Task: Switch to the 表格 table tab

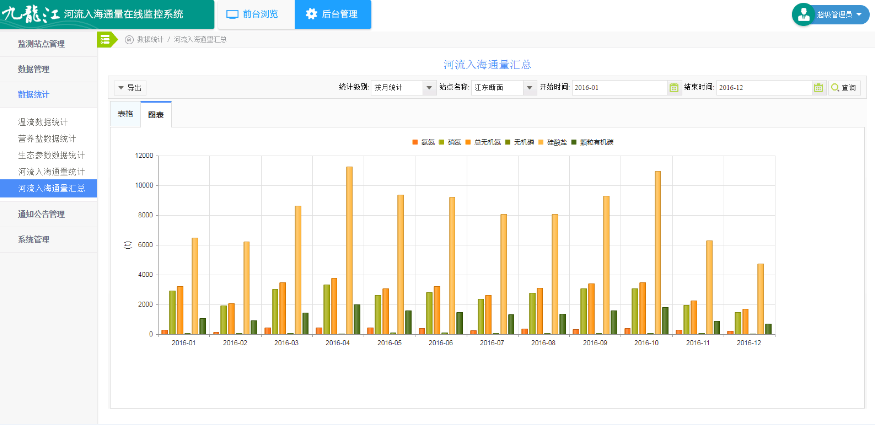Action: click(125, 115)
